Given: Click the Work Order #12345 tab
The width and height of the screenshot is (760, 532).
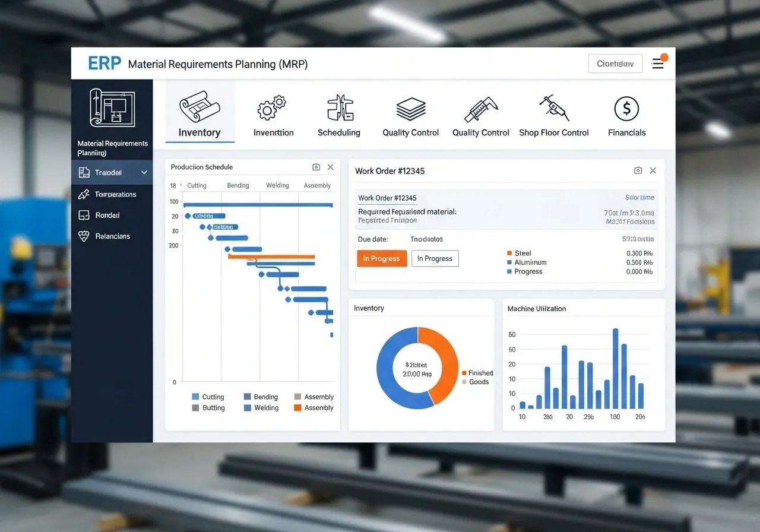Looking at the screenshot, I should (387, 198).
